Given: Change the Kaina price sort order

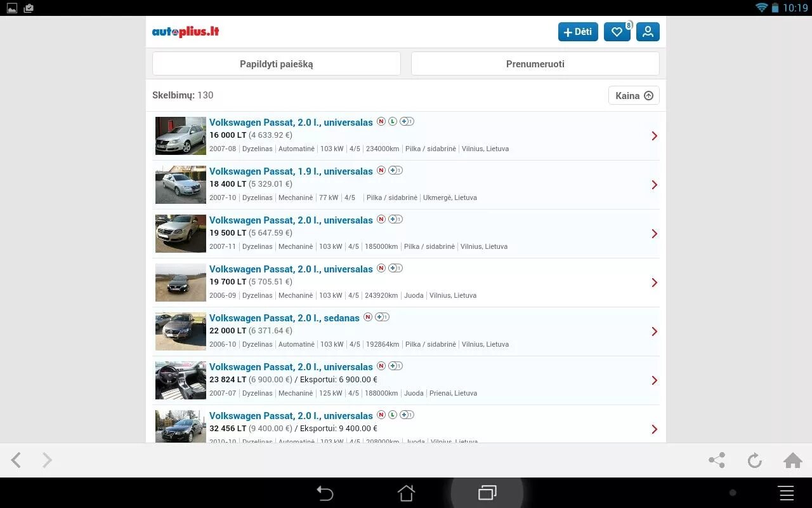Looking at the screenshot, I should [x=634, y=95].
